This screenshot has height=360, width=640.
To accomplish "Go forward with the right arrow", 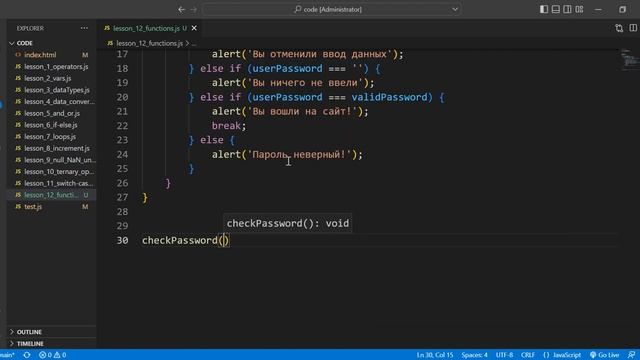I will (194, 9).
